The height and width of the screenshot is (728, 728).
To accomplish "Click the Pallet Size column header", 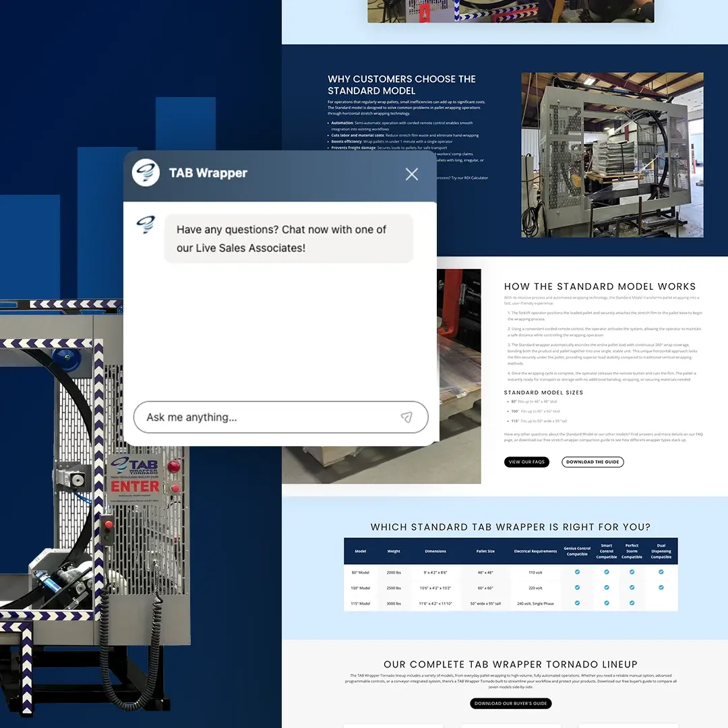I will 485,551.
